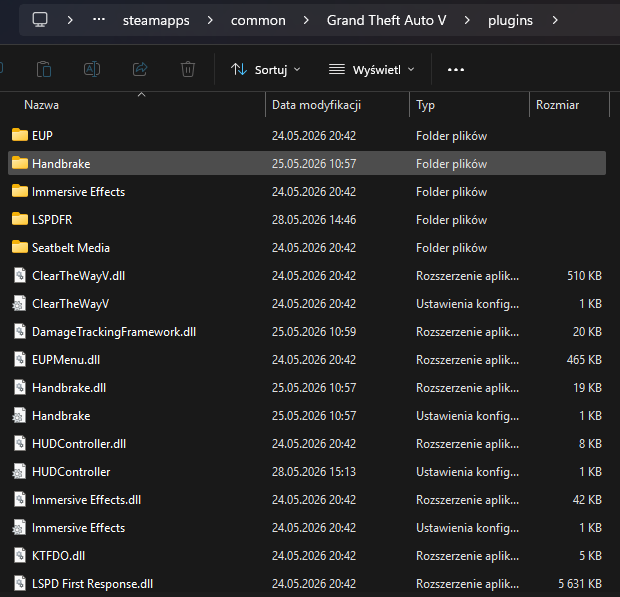Image resolution: width=620 pixels, height=597 pixels.
Task: Click the chevron after the monitor icon
Action: pos(70,20)
